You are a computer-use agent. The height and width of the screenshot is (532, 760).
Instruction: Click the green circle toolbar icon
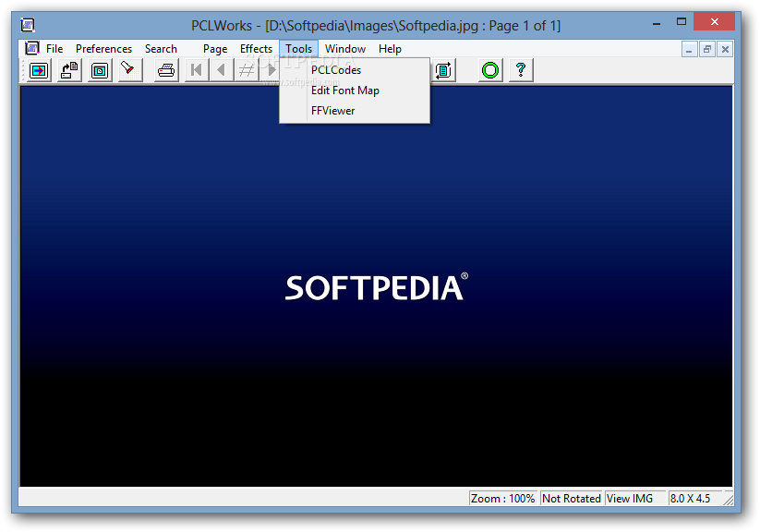click(490, 71)
